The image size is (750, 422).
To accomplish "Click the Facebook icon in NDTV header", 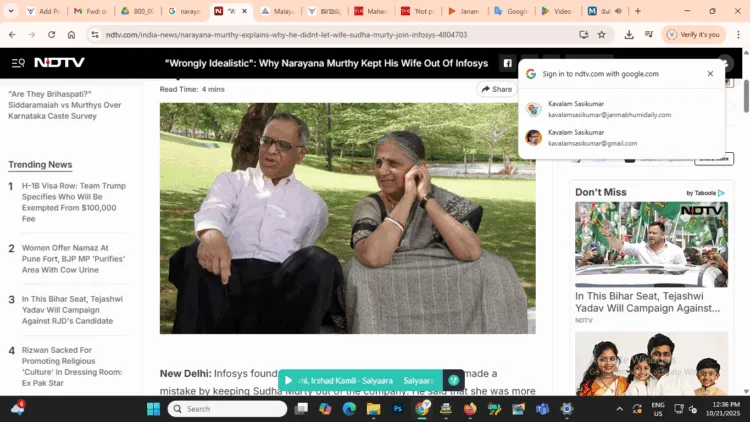I will [x=507, y=62].
